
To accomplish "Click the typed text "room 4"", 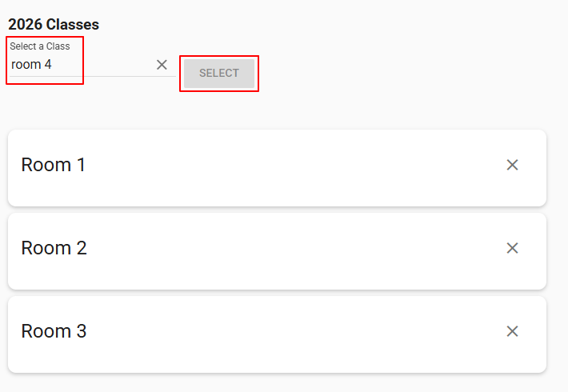I will coord(32,65).
